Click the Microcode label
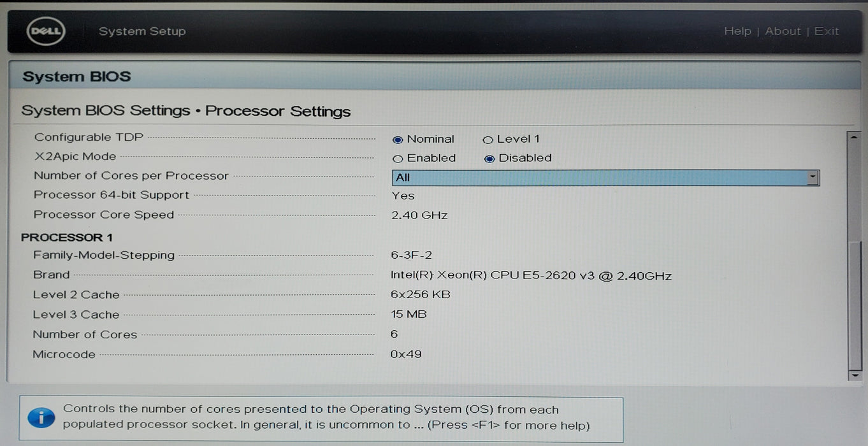The width and height of the screenshot is (868, 446). pyautogui.click(x=64, y=354)
